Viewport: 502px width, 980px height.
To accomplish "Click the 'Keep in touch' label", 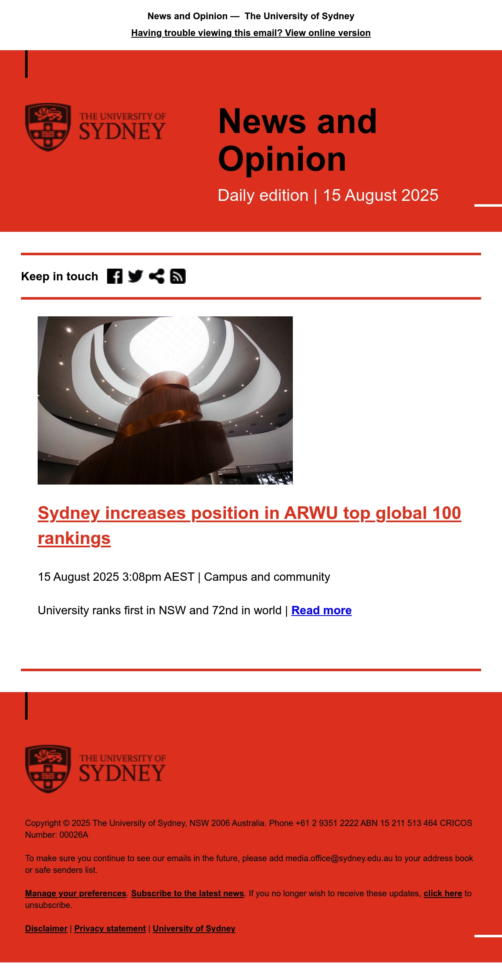I will pyautogui.click(x=59, y=277).
